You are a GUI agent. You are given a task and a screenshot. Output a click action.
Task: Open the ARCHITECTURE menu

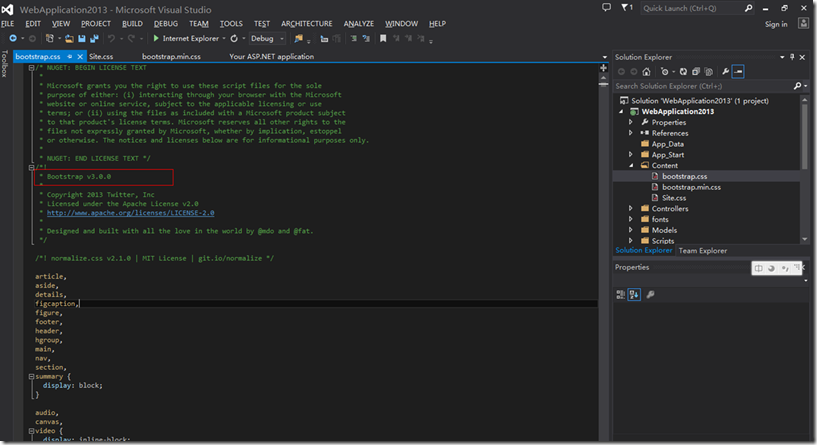tap(307, 23)
